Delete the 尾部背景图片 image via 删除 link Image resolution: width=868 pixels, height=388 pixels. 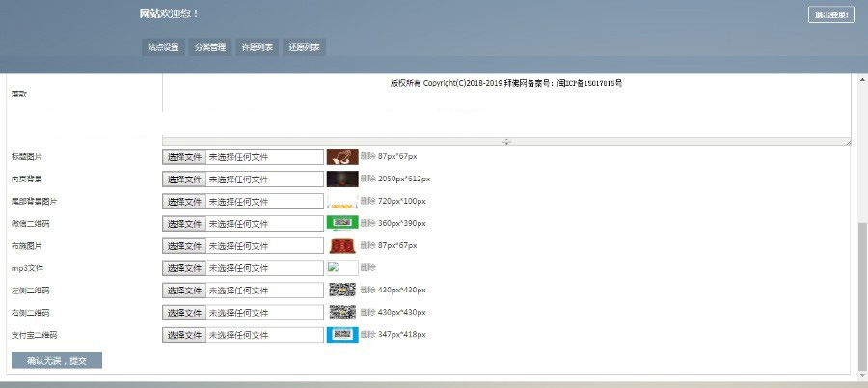[x=367, y=201]
